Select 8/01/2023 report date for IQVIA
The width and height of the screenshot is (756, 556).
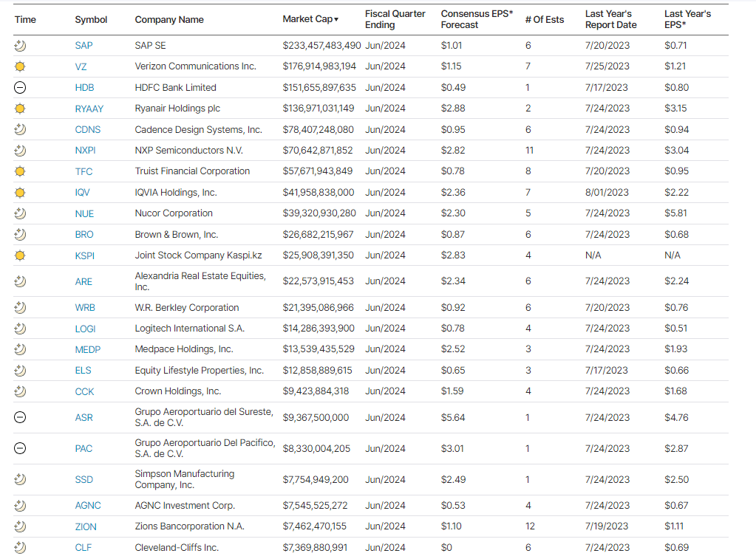point(607,193)
